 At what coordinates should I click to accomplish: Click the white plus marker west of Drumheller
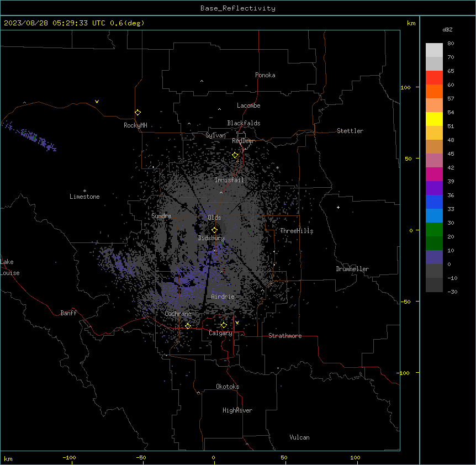(338, 207)
